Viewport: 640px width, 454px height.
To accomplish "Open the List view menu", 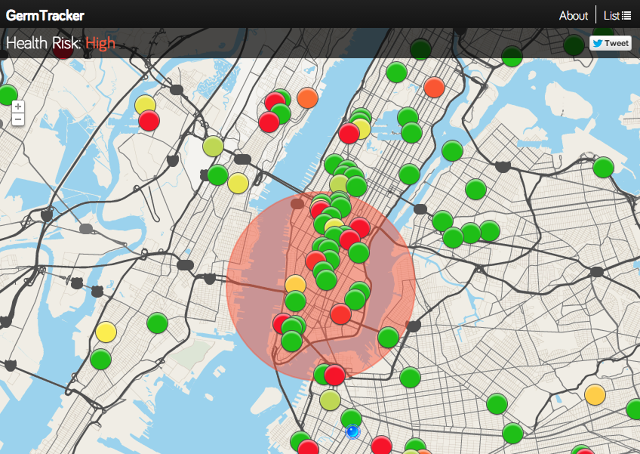I will [617, 15].
